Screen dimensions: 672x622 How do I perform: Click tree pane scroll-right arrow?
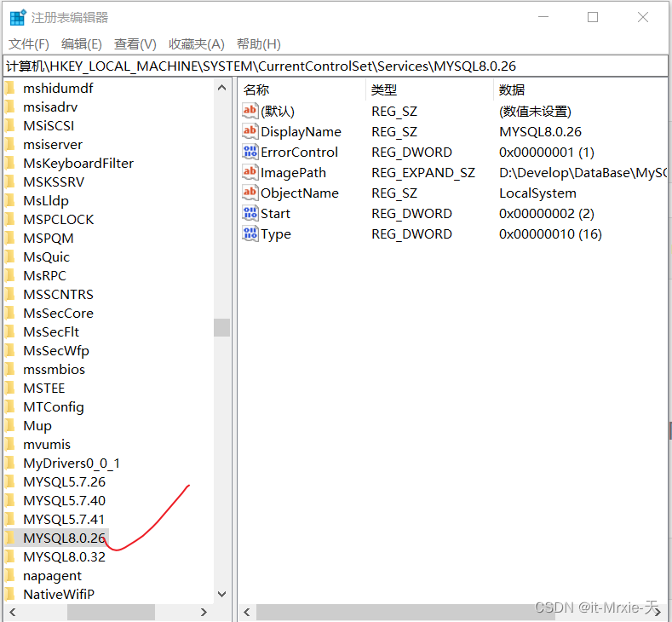click(x=204, y=612)
